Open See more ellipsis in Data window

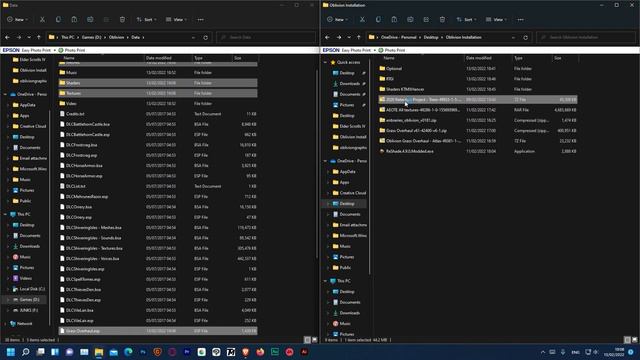tap(200, 20)
